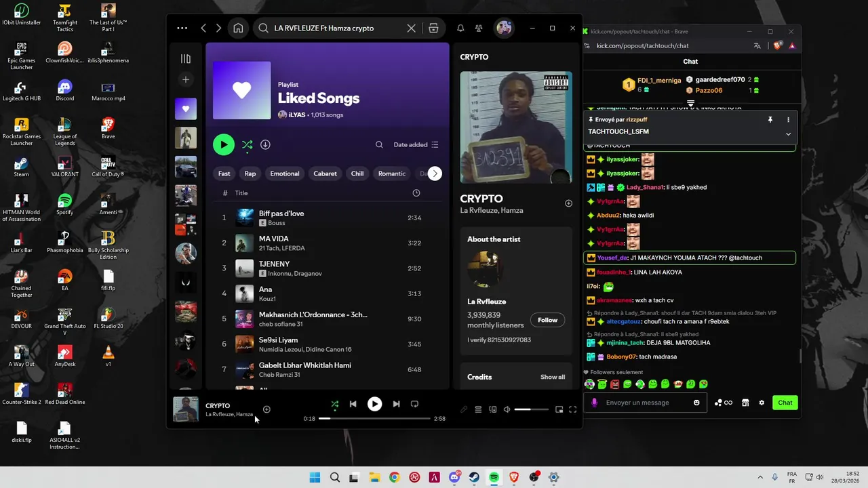Expand the pinned message in Kick chat

click(x=788, y=134)
